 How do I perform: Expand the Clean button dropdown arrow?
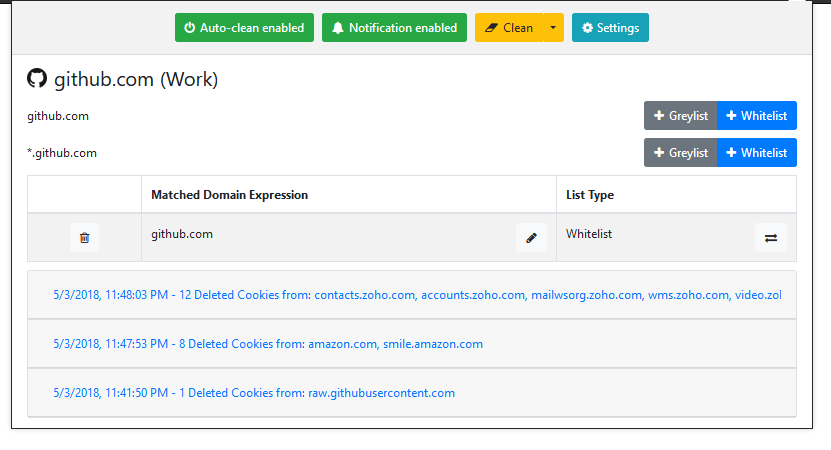tap(553, 28)
